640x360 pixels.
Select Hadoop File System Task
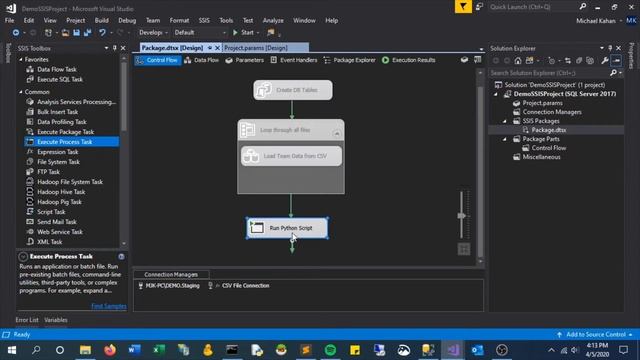(70, 182)
